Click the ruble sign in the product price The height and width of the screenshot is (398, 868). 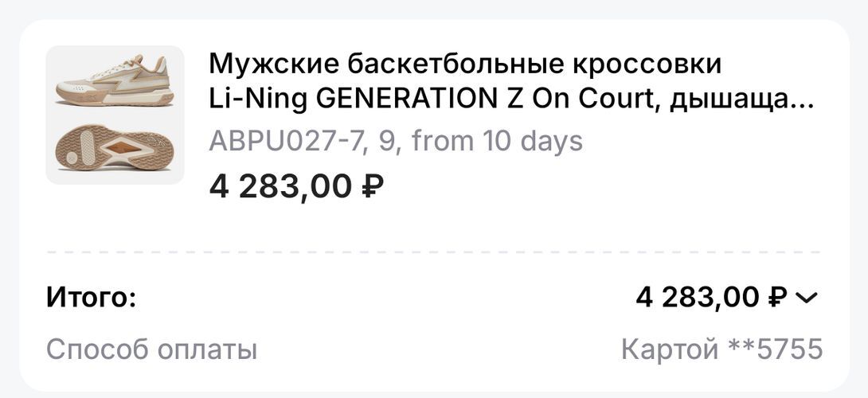pos(373,187)
